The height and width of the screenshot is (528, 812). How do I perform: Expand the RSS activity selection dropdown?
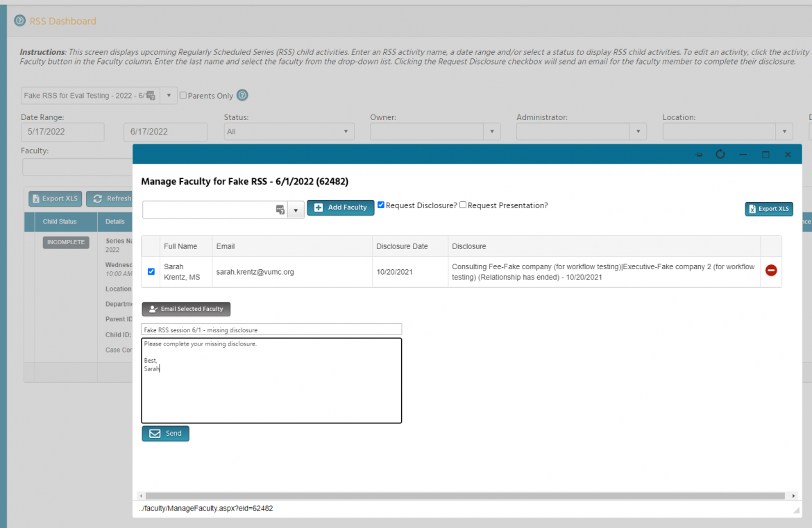pos(167,95)
